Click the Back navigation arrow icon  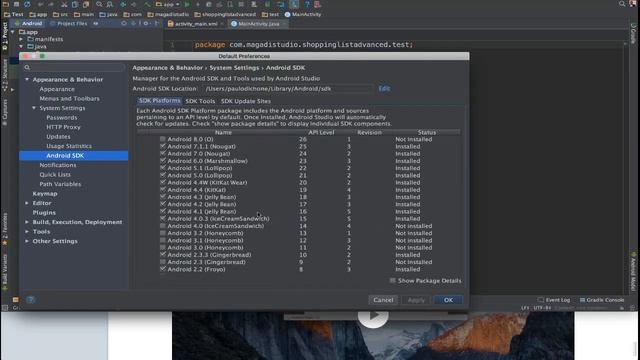coord(123,4)
